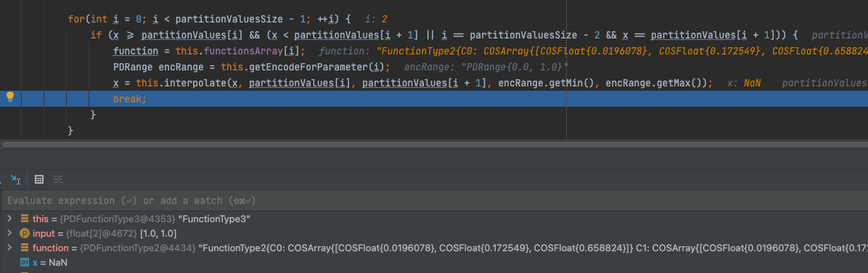
Task: Click the field icon beside 'this' variable
Action: pos(25,219)
